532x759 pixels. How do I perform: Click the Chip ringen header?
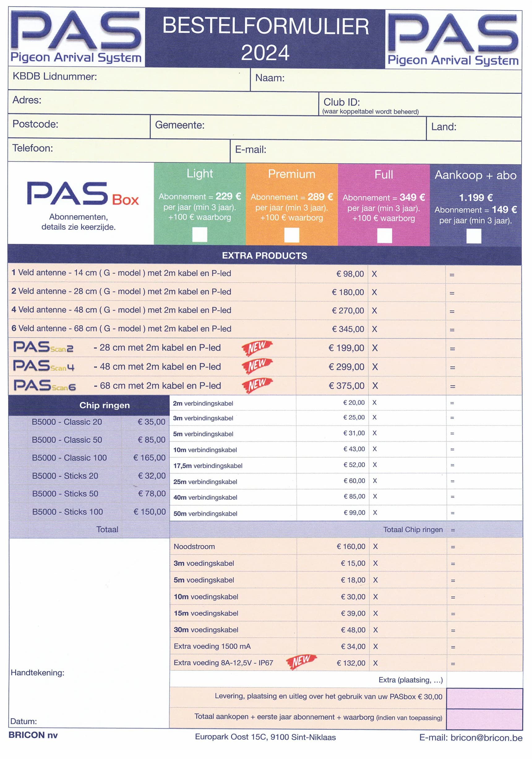(88, 405)
